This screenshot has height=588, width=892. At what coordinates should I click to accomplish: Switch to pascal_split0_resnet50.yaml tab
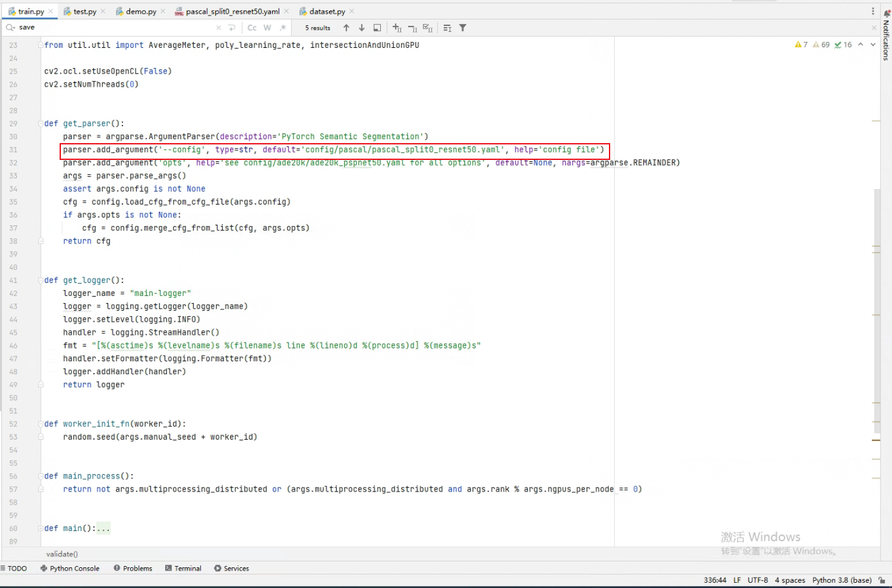click(x=232, y=12)
